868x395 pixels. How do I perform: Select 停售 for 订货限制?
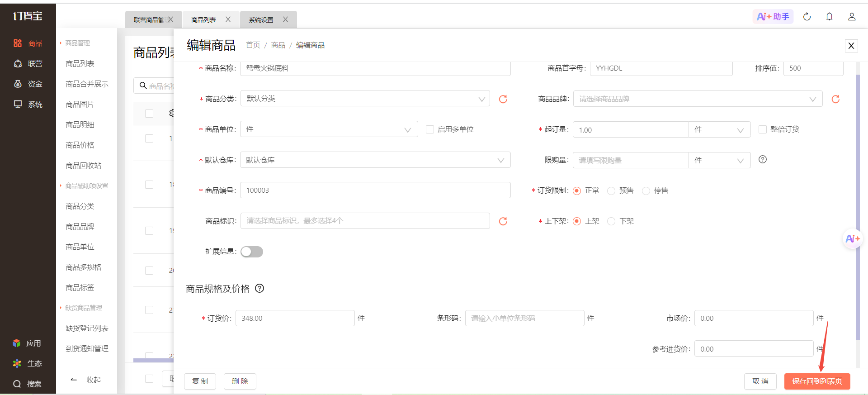click(x=646, y=191)
